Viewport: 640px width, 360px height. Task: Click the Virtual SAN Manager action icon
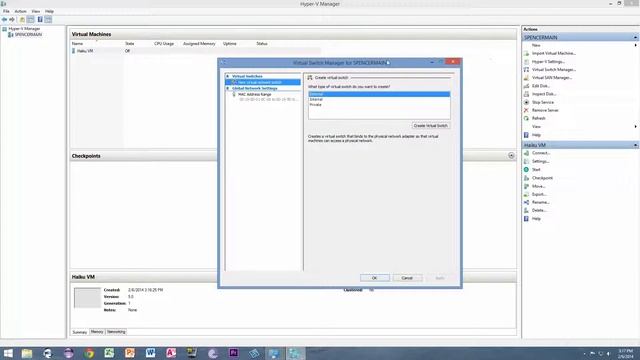click(526, 78)
